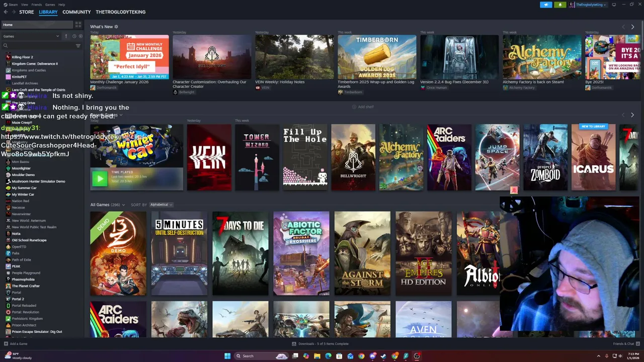
Task: Click the sort ascending arrow in sidebar
Action: coord(65,36)
